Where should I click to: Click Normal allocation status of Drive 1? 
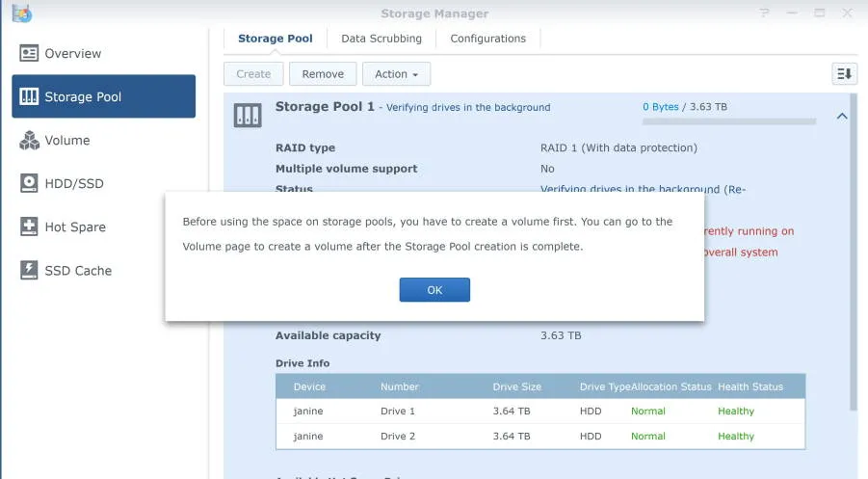point(647,411)
